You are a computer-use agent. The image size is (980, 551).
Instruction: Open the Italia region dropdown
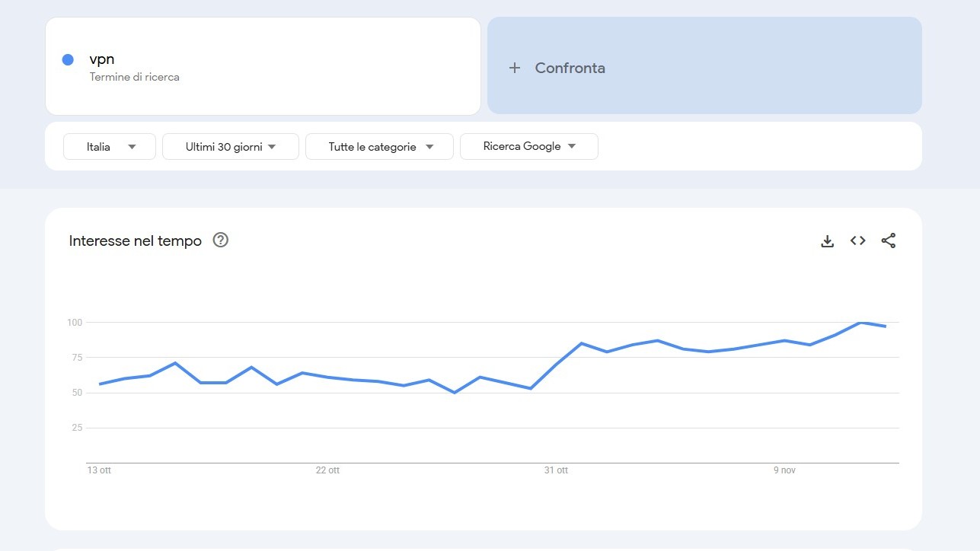tap(109, 146)
